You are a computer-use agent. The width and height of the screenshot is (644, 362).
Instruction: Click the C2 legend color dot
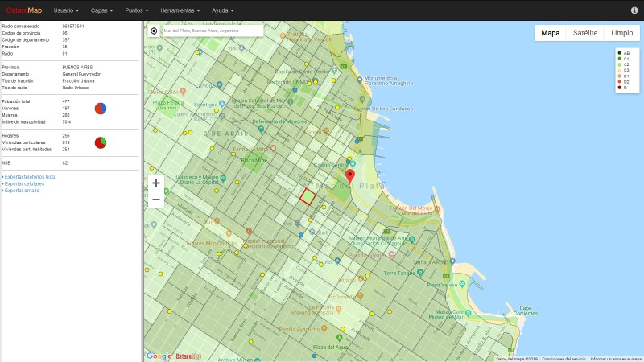pyautogui.click(x=619, y=64)
